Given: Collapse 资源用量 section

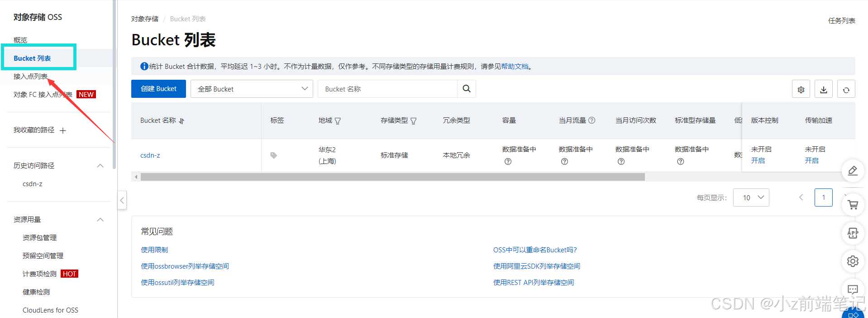Looking at the screenshot, I should [100, 220].
